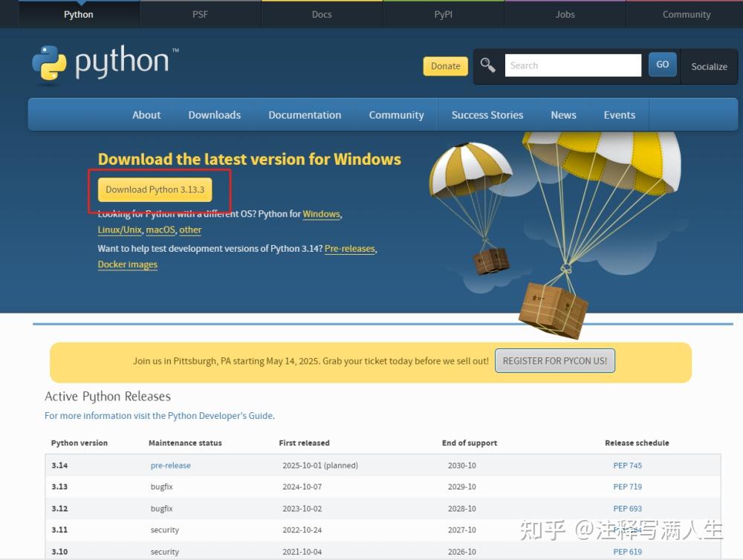This screenshot has height=560, width=743.
Task: Click the search magnifier icon
Action: (488, 65)
